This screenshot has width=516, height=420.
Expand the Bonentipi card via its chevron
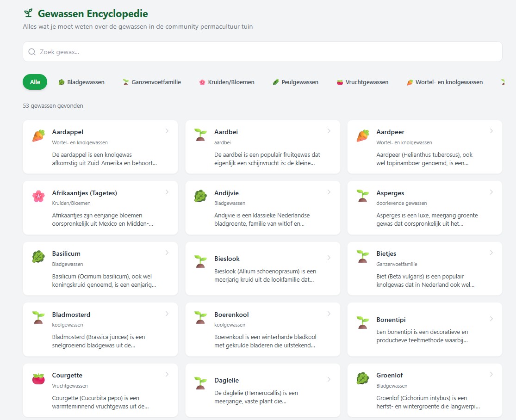coord(491,318)
